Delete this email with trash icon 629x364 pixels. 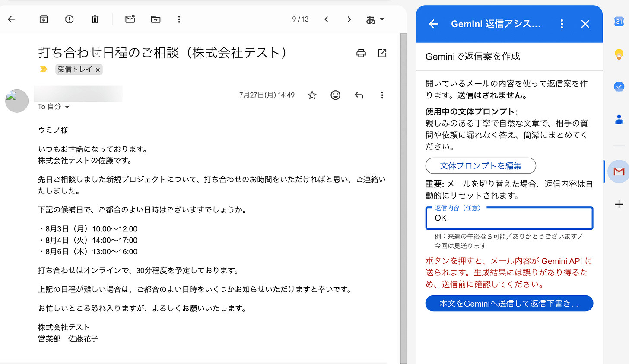[x=95, y=19]
